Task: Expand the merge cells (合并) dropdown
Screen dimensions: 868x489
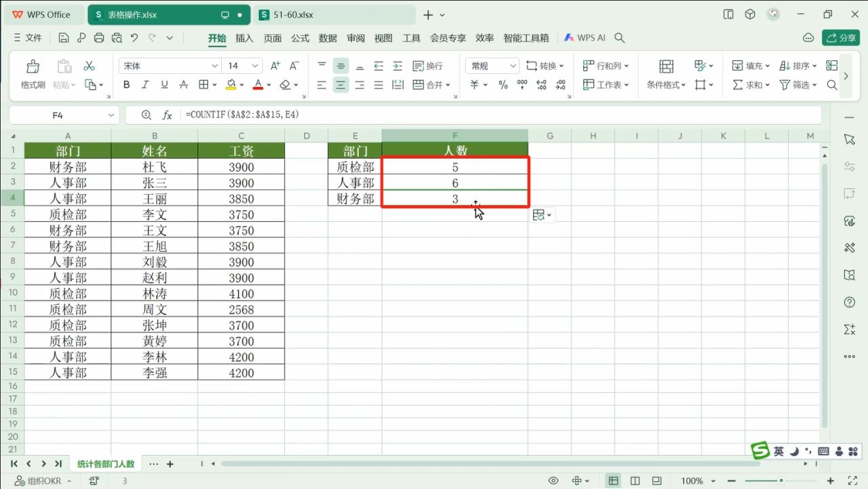Action: [448, 85]
